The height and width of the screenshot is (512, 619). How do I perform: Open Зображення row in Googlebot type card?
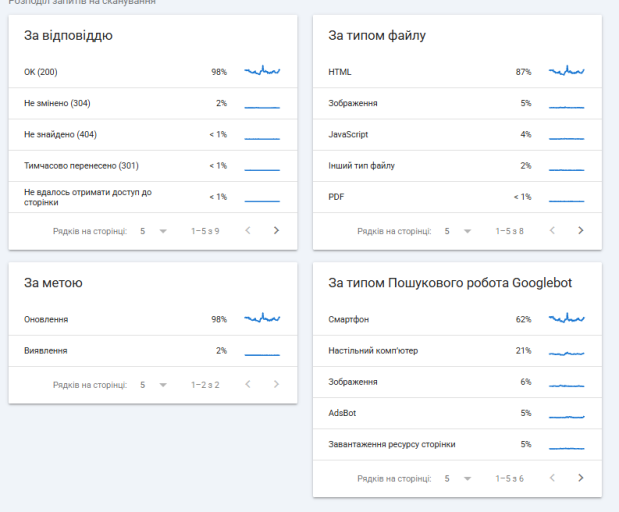click(457, 382)
